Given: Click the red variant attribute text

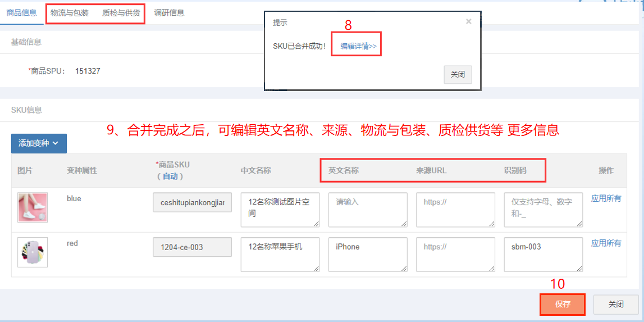Looking at the screenshot, I should 72,243.
